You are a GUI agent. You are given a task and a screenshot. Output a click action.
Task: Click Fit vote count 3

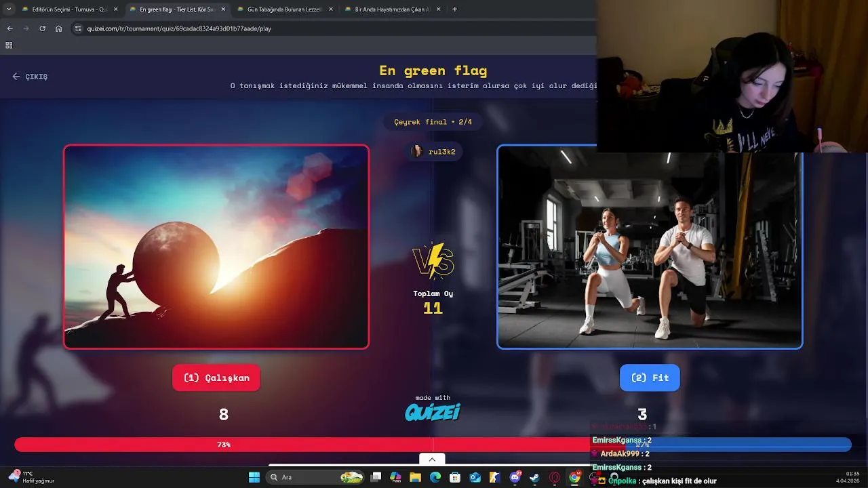(642, 414)
